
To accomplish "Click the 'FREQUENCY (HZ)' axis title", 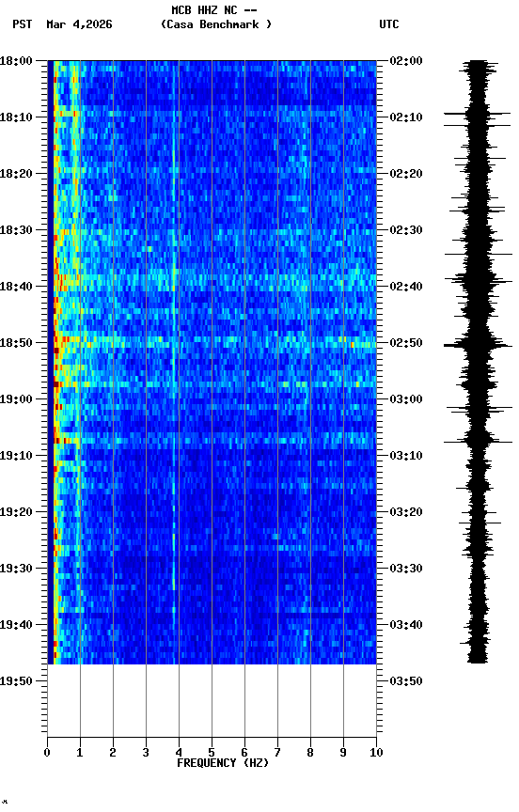I will pos(223,764).
